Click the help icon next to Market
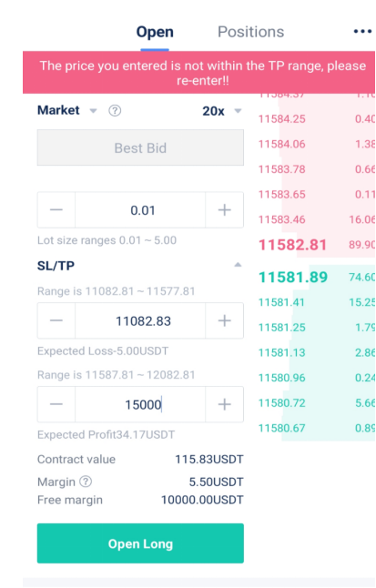Screen dimensions: 376x588 pyautogui.click(x=115, y=111)
